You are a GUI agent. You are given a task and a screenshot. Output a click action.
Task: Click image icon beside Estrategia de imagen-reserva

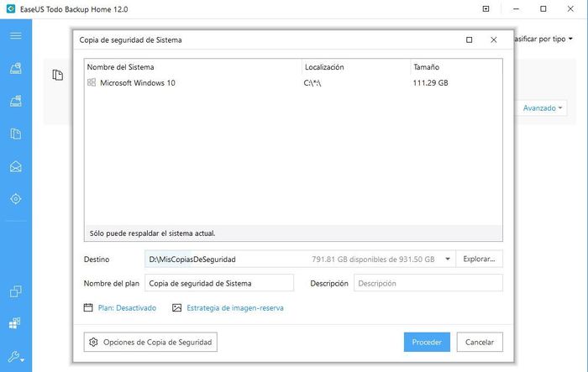(x=176, y=308)
